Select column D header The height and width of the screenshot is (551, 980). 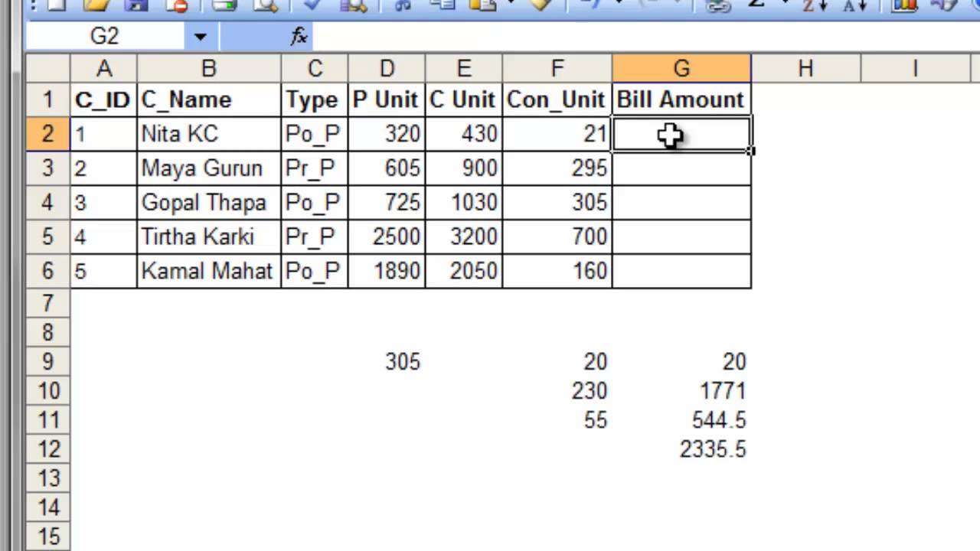click(387, 68)
